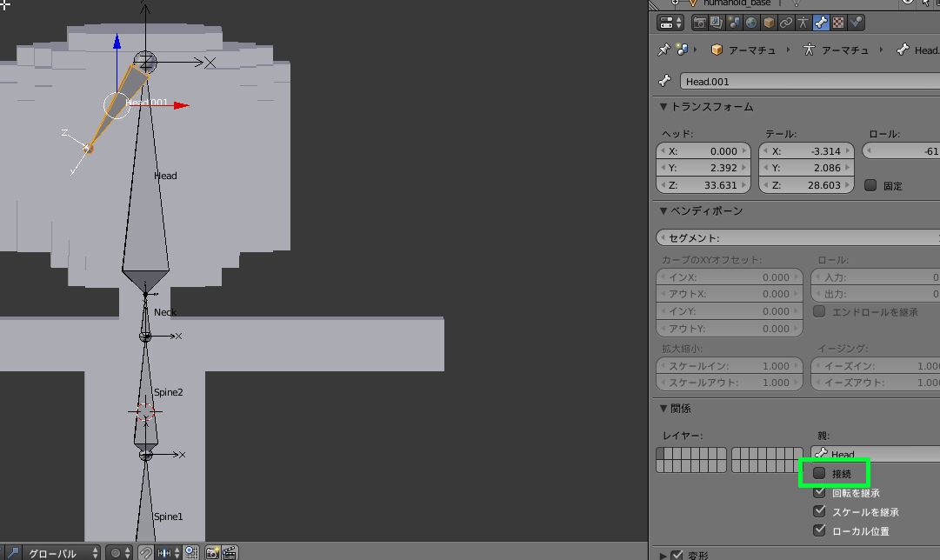Open the World properties globe tab
The height and width of the screenshot is (560, 940).
click(x=751, y=23)
